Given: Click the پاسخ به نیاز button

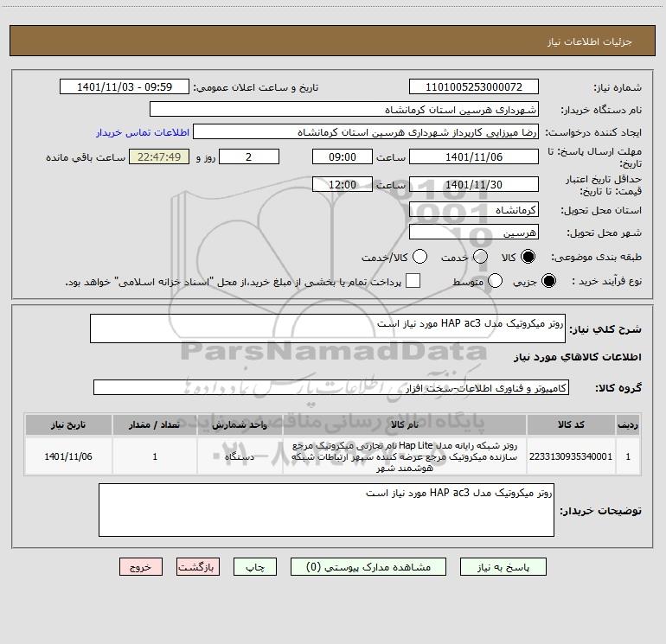Looking at the screenshot, I should click(503, 567).
